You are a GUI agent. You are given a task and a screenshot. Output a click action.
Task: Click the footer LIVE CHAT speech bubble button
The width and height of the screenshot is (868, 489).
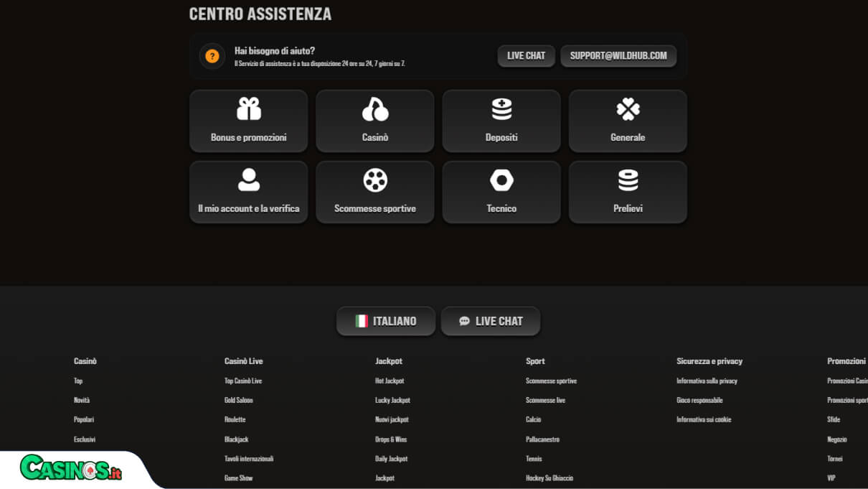(491, 321)
